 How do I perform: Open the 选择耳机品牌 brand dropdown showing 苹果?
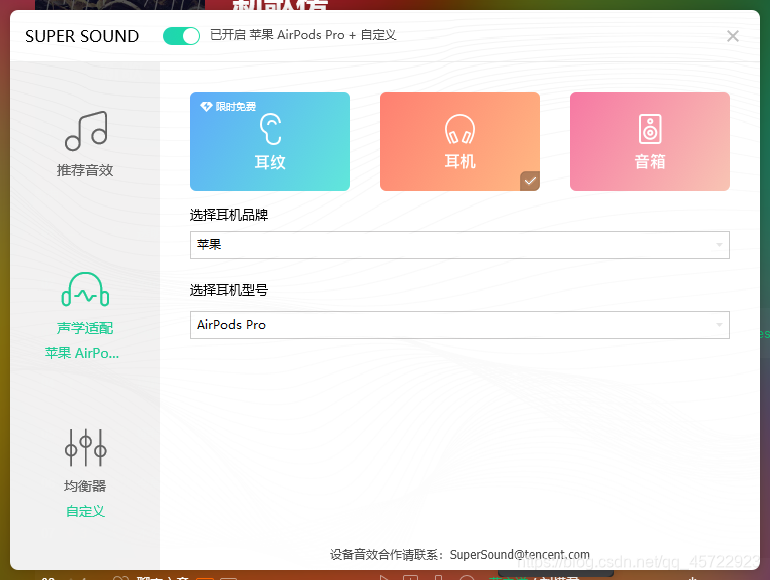click(460, 245)
